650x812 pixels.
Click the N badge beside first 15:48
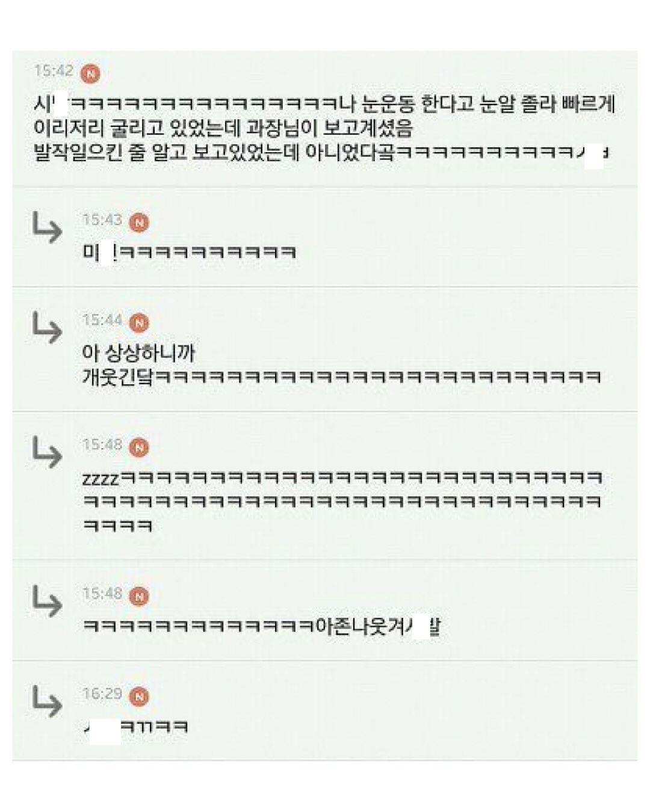[x=139, y=448]
